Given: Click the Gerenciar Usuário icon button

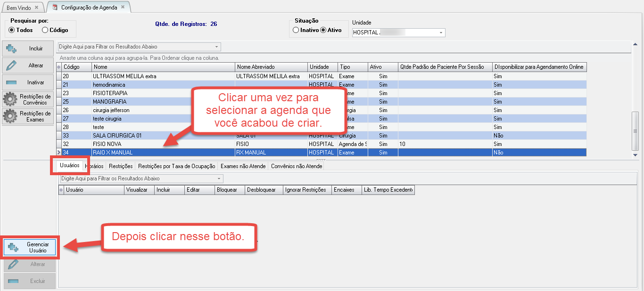Looking at the screenshot, I should pyautogui.click(x=30, y=248).
